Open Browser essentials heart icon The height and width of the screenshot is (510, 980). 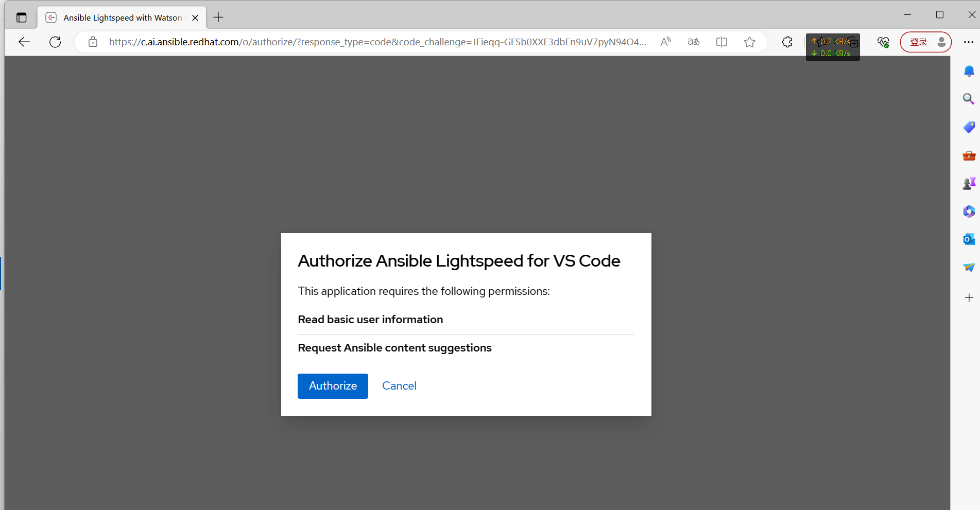coord(883,42)
